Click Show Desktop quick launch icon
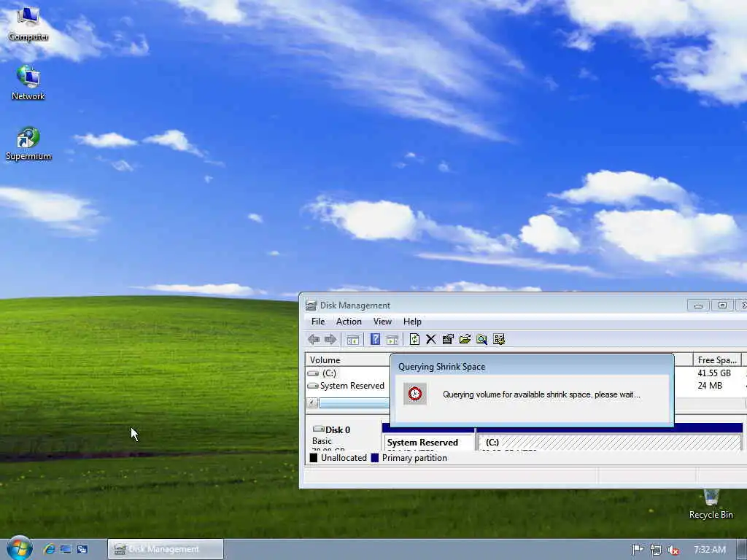Screen dimensions: 747x560 coord(66,549)
